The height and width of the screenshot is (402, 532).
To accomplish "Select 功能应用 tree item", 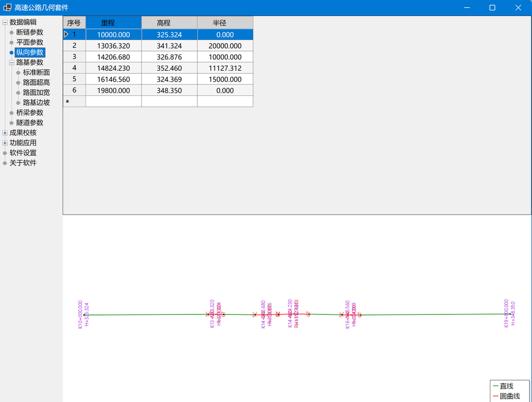I will (x=23, y=143).
